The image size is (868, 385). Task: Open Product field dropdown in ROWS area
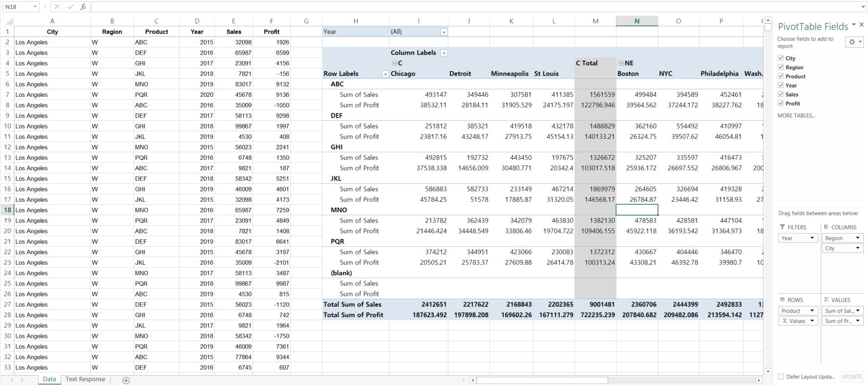pyautogui.click(x=812, y=311)
